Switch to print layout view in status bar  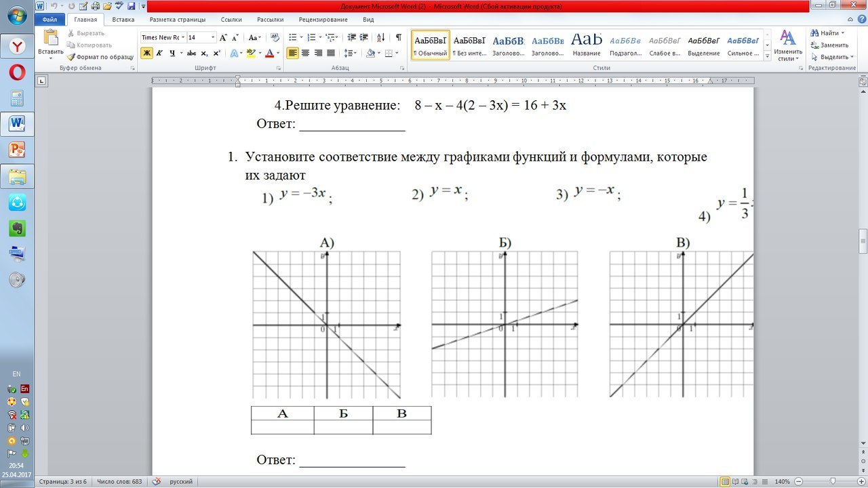pos(726,481)
